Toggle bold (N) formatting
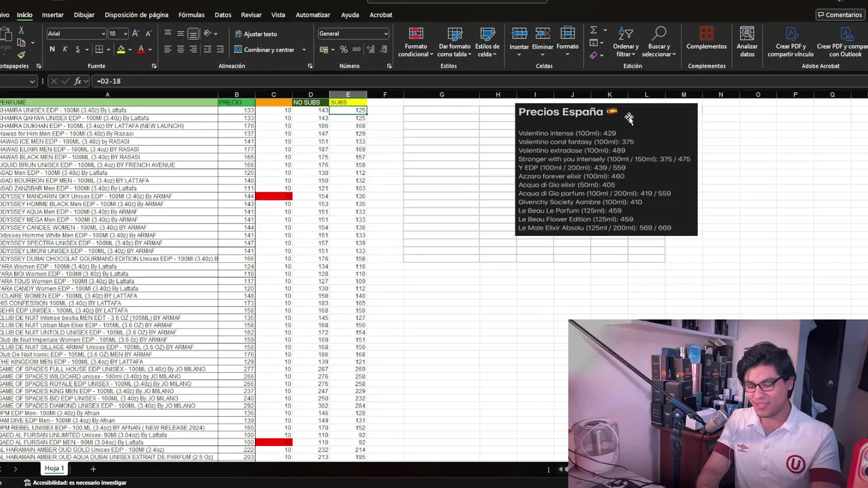 [x=52, y=49]
